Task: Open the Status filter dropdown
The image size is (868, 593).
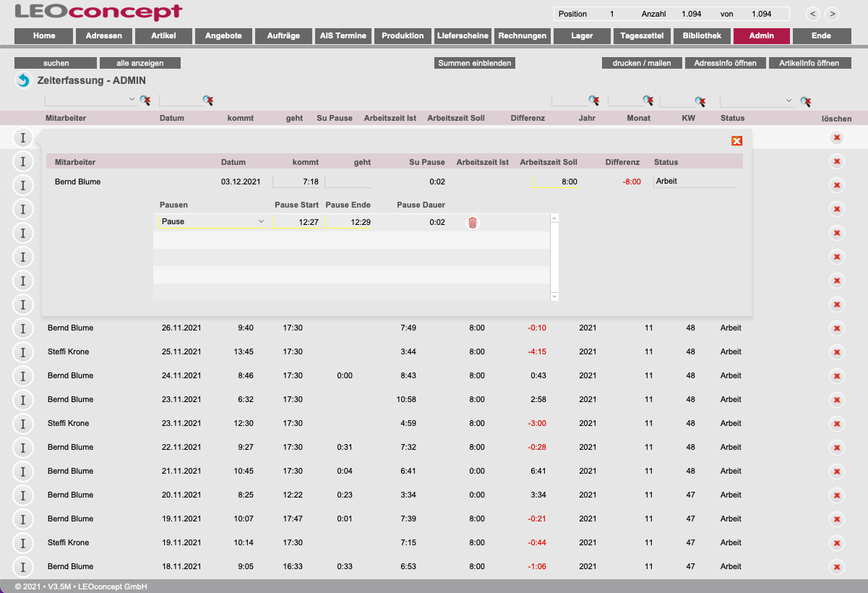Action: 788,101
